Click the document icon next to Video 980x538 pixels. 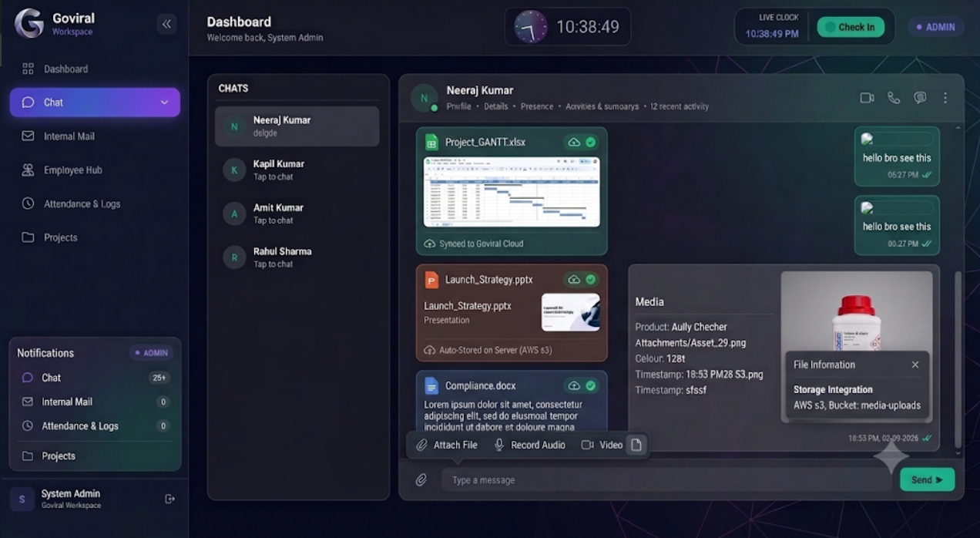click(x=636, y=445)
